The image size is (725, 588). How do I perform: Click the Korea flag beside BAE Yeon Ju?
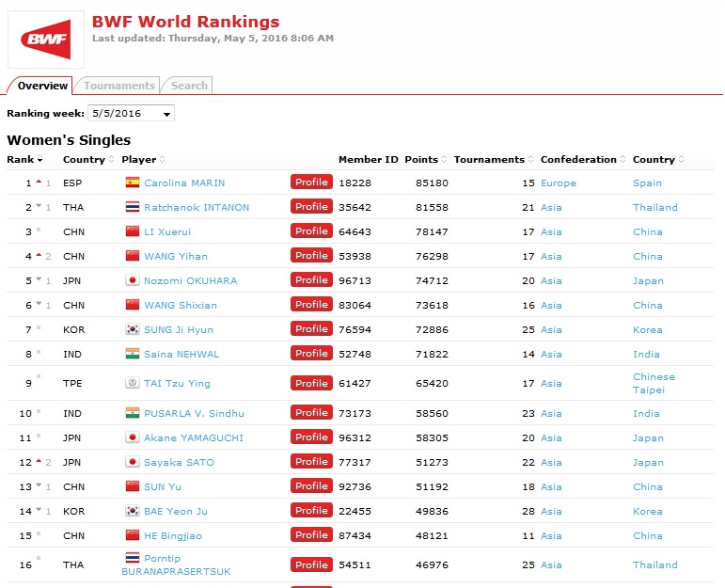pos(133,511)
